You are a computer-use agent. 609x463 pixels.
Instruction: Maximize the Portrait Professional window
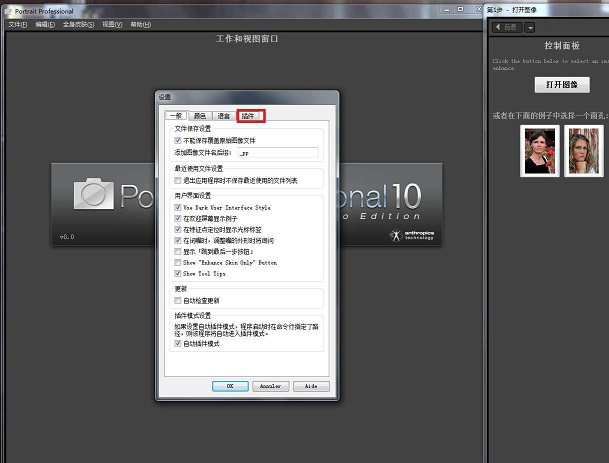461,9
